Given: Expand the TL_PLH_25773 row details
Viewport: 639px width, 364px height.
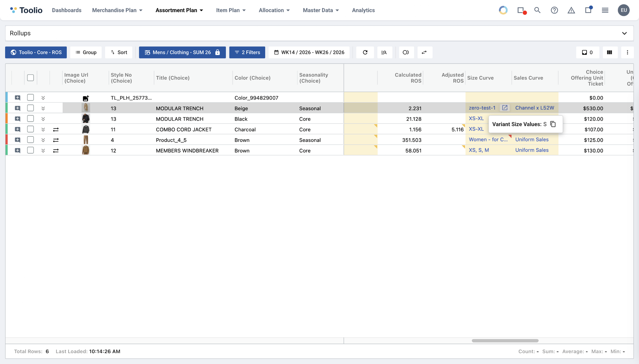Looking at the screenshot, I should (43, 98).
